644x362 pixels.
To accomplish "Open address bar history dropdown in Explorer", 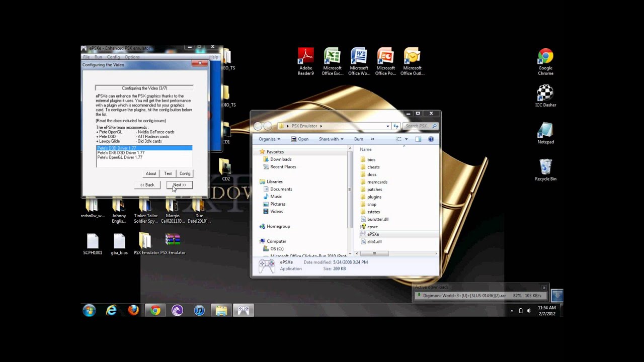I will coord(387,126).
